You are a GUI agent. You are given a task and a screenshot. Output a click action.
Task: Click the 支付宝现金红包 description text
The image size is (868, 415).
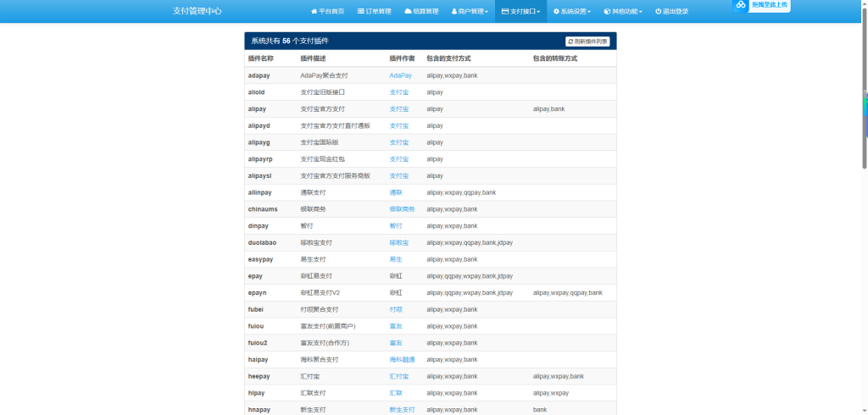(x=323, y=159)
